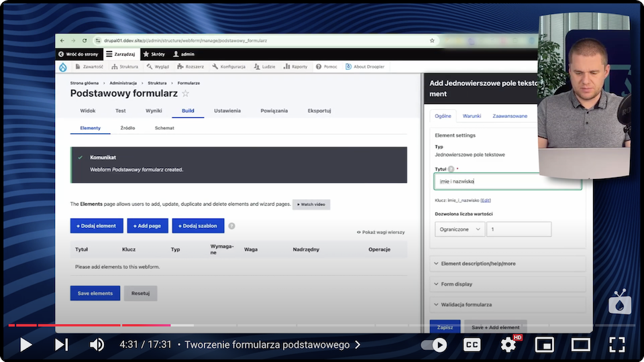Open video settings gear

click(x=508, y=345)
